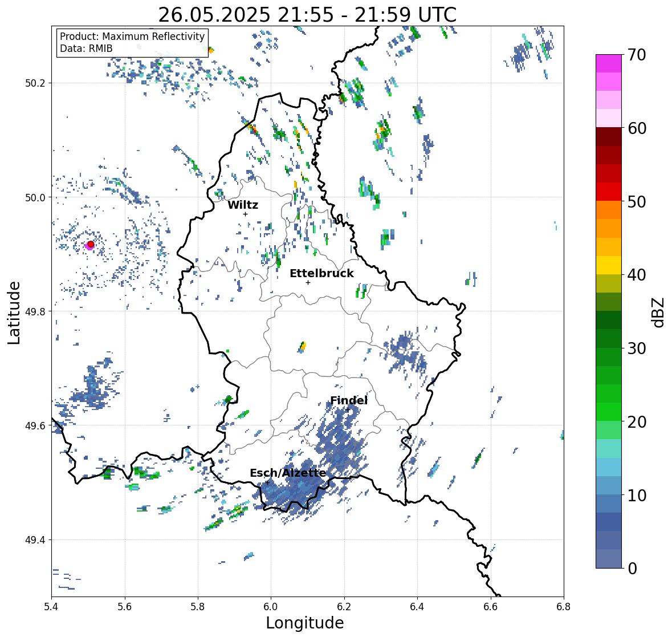Viewport: 672px width, 637px height.
Task: Click the yellow colorbar segment above 40
Action: (x=609, y=265)
